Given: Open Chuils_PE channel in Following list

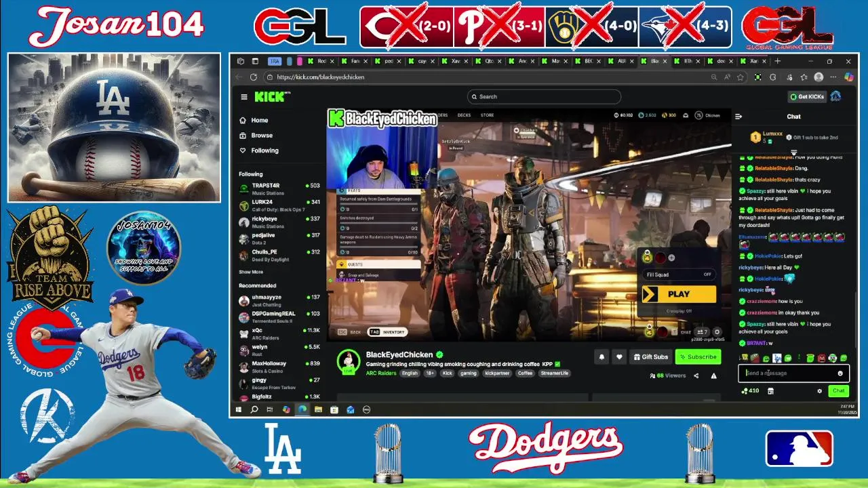Looking at the screenshot, I should (279, 255).
